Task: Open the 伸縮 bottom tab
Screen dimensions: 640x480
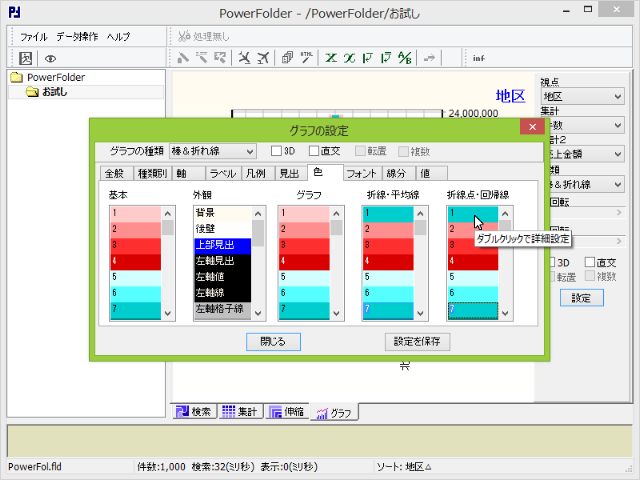Action: pos(287,411)
